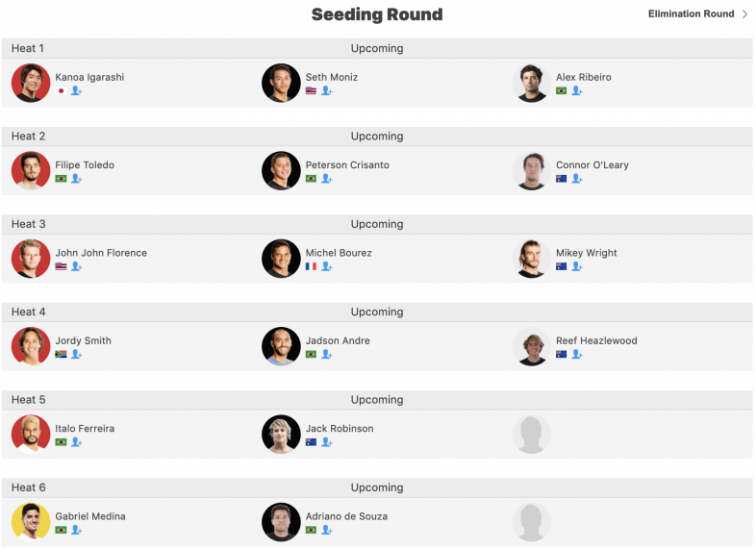Follow Alex Ribeiro via the add-person icon
756x549 pixels.
[577, 90]
